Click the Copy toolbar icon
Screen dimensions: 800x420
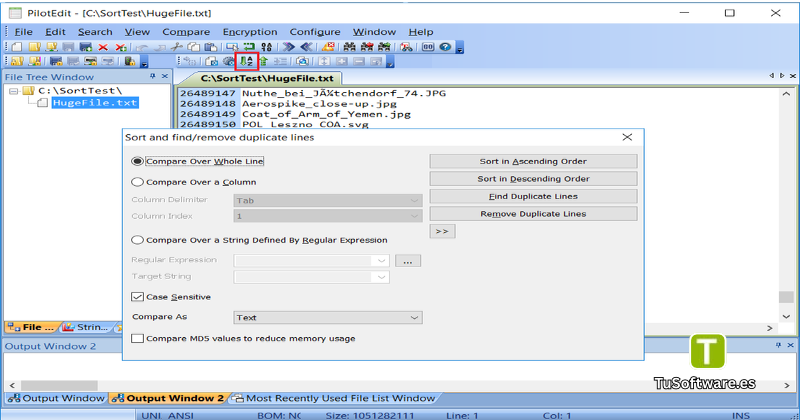[x=193, y=47]
